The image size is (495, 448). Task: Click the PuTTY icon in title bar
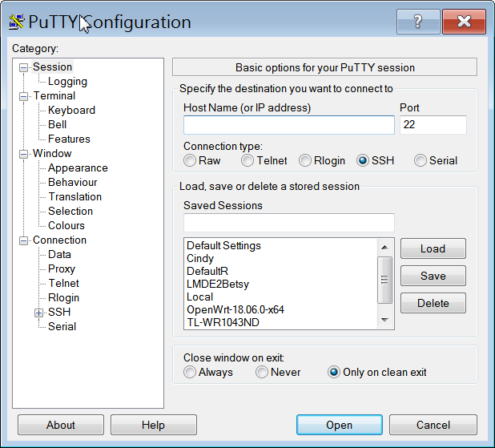[x=16, y=22]
